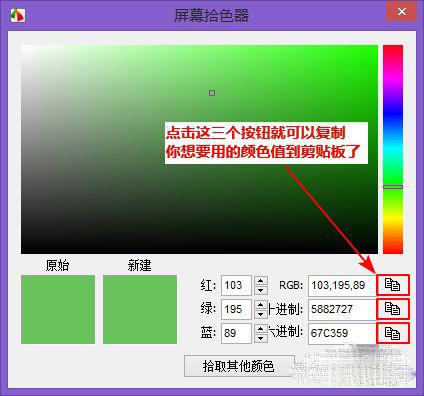424x396 pixels.
Task: Pick blue on the hue bar
Action: coord(393,113)
